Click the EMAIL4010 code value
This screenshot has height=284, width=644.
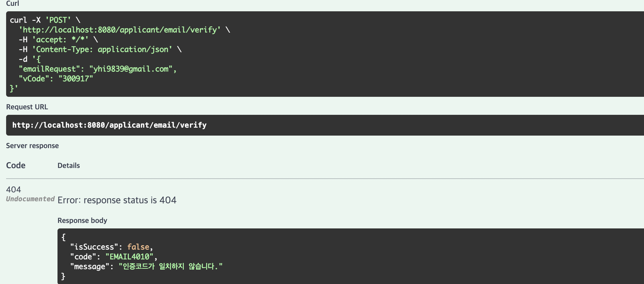[129, 257]
